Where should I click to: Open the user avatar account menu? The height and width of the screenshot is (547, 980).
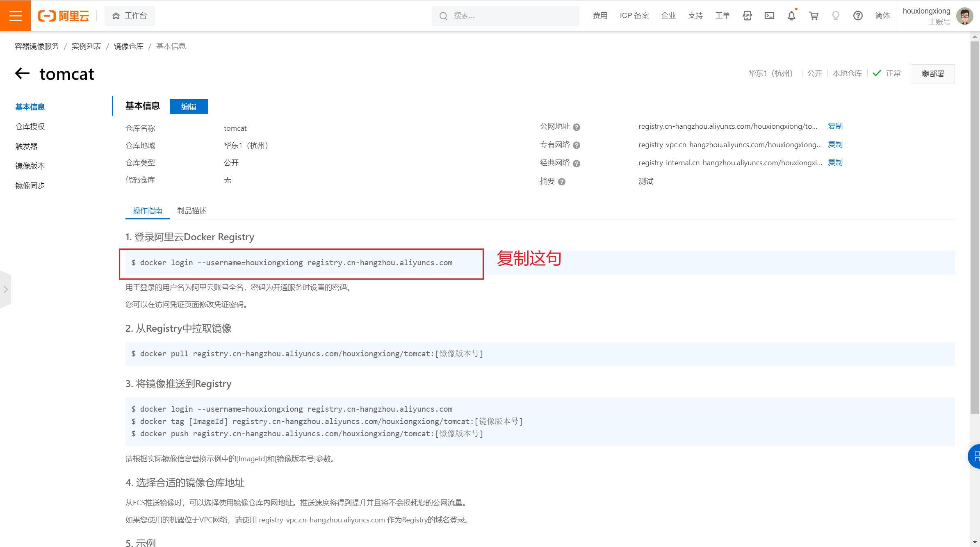pos(964,16)
